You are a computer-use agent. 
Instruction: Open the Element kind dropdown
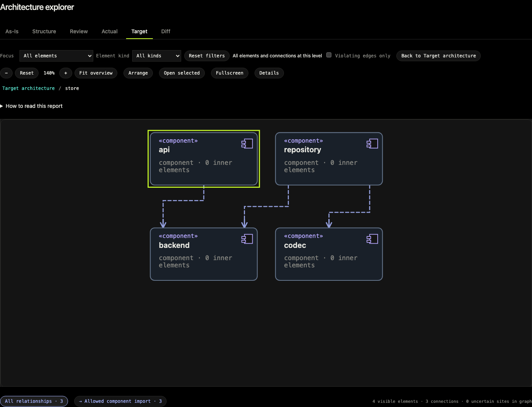(157, 56)
